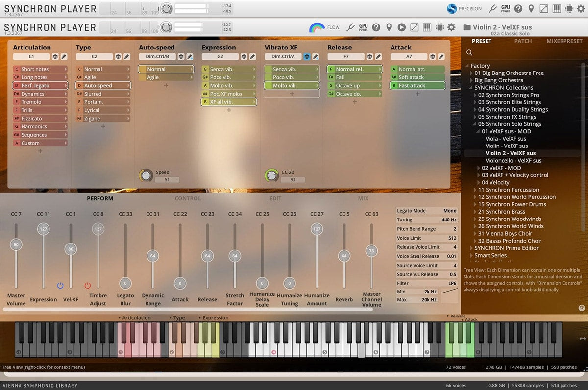Click the CC 5 Reverb slider handle

pyautogui.click(x=344, y=256)
